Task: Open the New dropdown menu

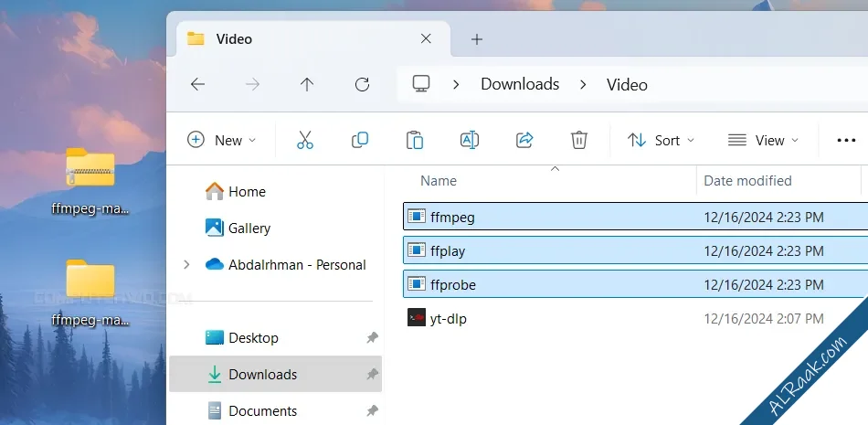Action: coord(221,140)
